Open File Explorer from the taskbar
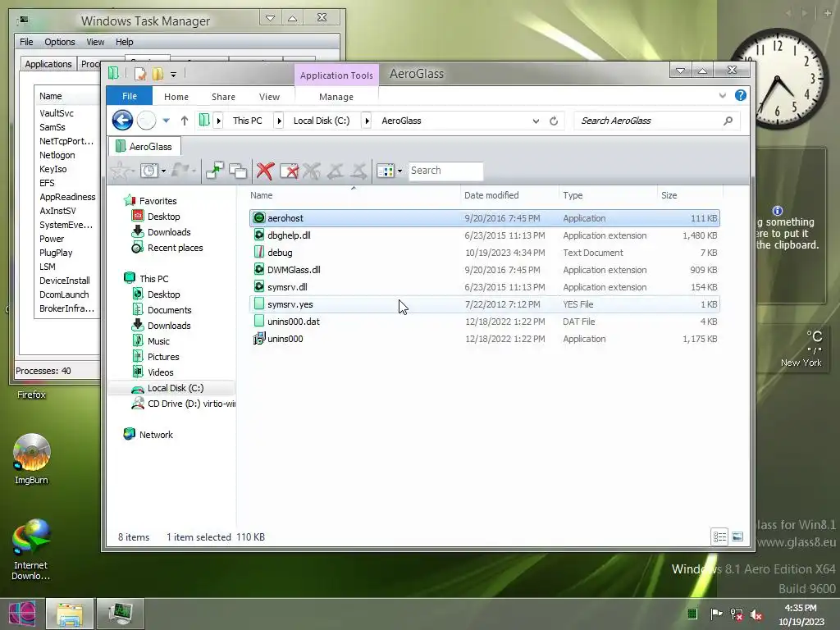Image resolution: width=840 pixels, height=630 pixels. pos(70,614)
